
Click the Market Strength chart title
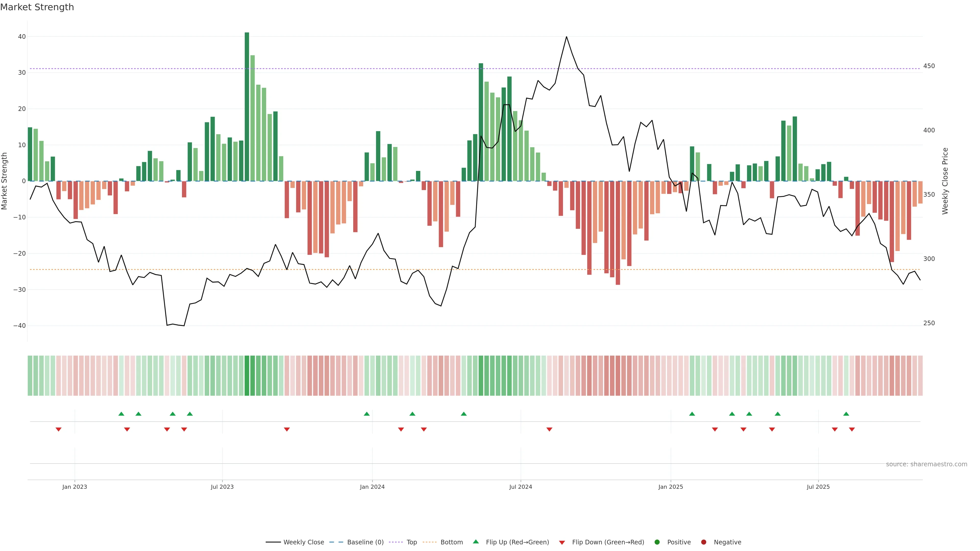click(37, 7)
